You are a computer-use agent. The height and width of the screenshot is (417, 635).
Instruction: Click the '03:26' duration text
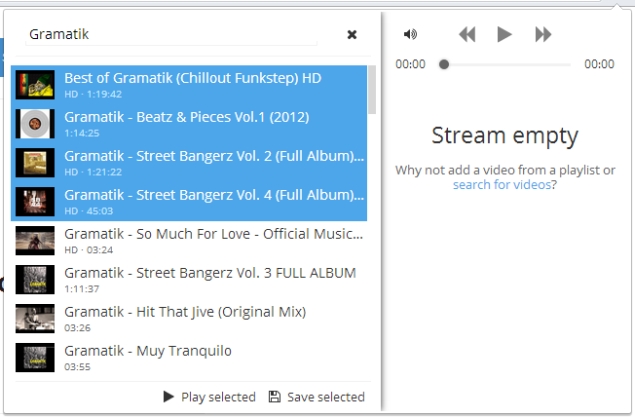point(77,328)
